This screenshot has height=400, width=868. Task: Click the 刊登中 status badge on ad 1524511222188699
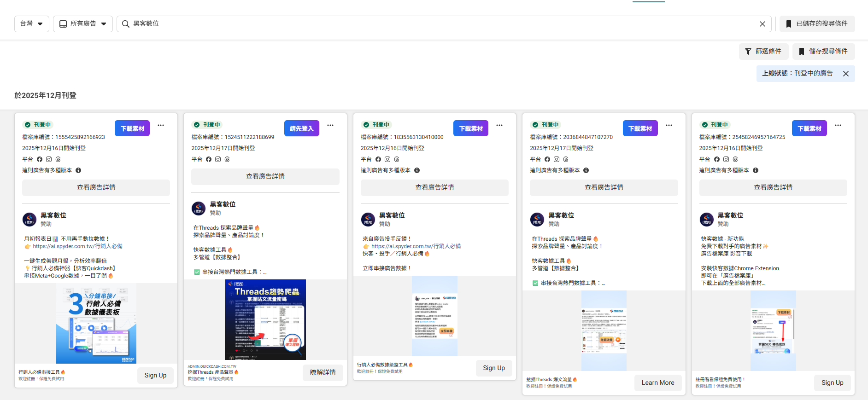207,125
